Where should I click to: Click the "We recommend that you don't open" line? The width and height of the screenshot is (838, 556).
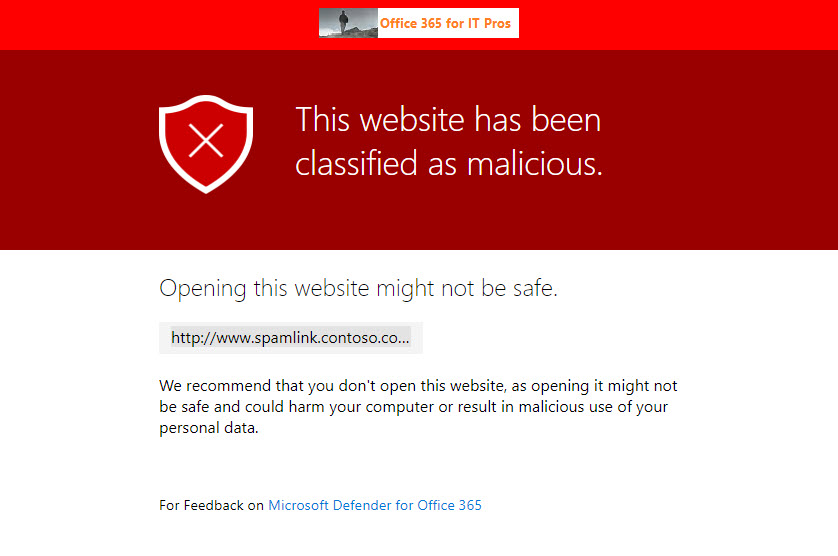418,386
